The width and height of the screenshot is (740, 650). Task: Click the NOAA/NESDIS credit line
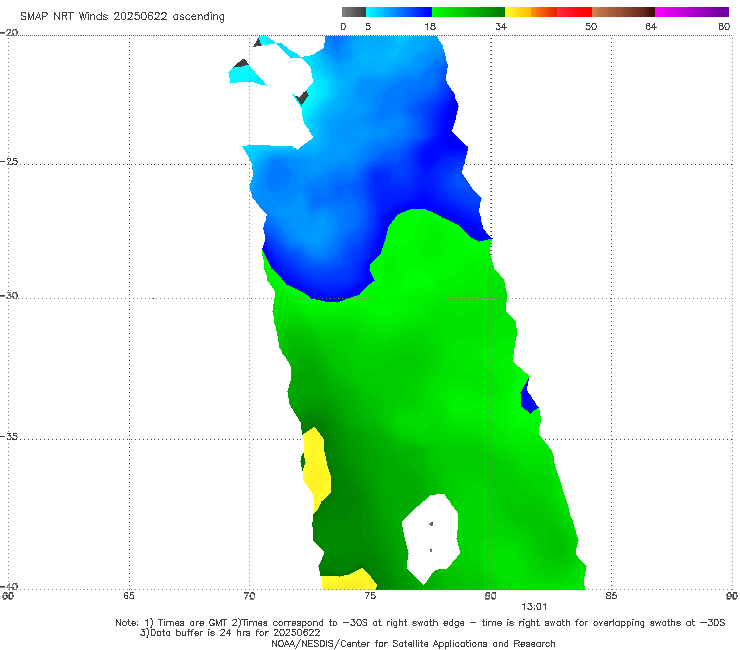[x=413, y=644]
